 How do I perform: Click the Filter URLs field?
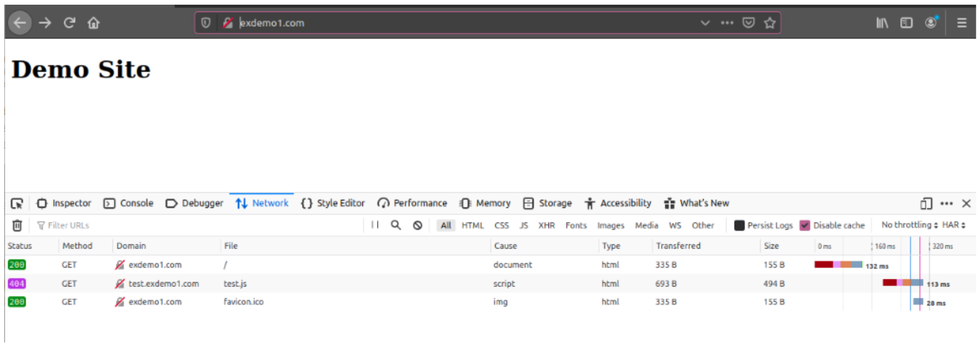[198, 225]
